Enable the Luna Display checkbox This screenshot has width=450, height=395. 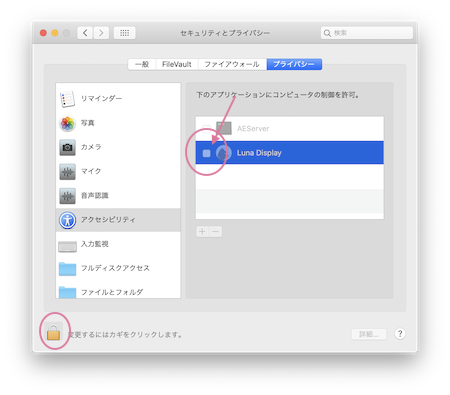(x=207, y=153)
